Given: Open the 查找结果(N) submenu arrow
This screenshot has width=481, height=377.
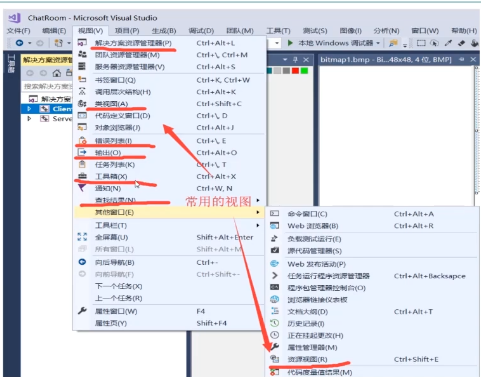Looking at the screenshot, I should [258, 200].
